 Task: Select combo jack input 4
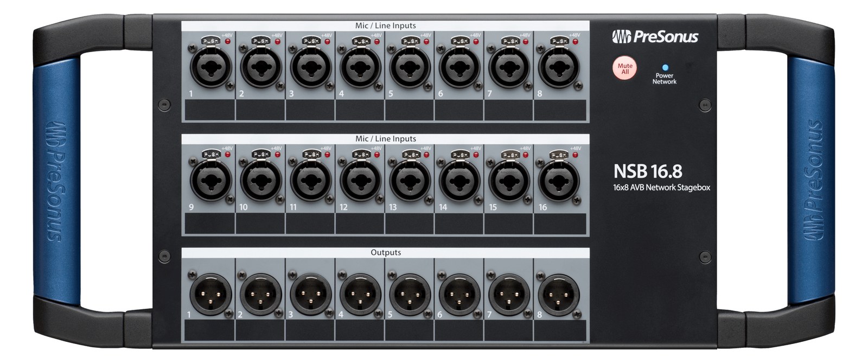tap(360, 67)
